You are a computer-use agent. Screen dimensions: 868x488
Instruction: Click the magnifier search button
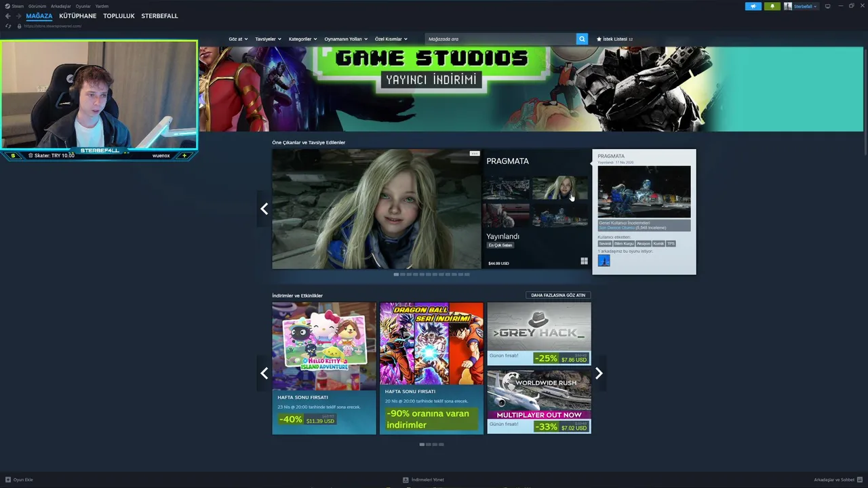[582, 39]
